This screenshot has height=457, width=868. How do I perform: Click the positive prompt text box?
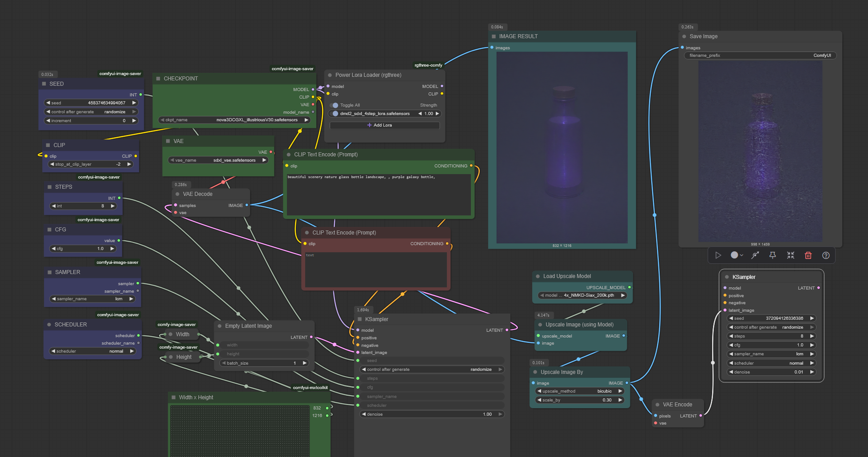click(378, 194)
